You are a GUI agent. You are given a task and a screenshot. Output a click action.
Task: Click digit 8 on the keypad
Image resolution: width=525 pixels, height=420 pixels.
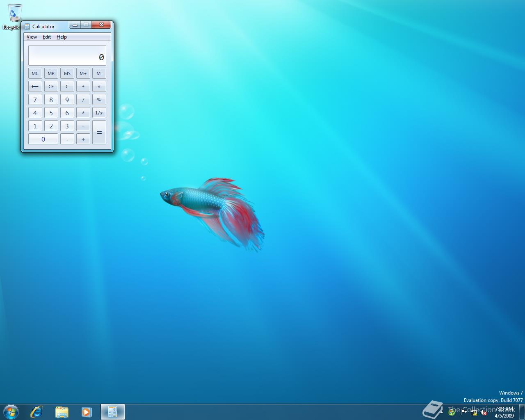tap(51, 100)
